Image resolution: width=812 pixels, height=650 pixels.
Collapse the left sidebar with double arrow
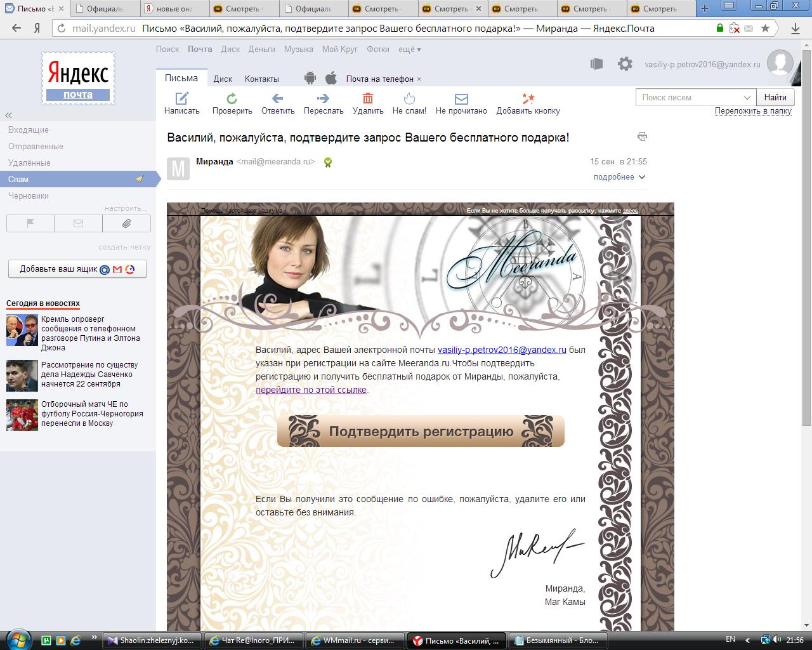tap(9, 116)
